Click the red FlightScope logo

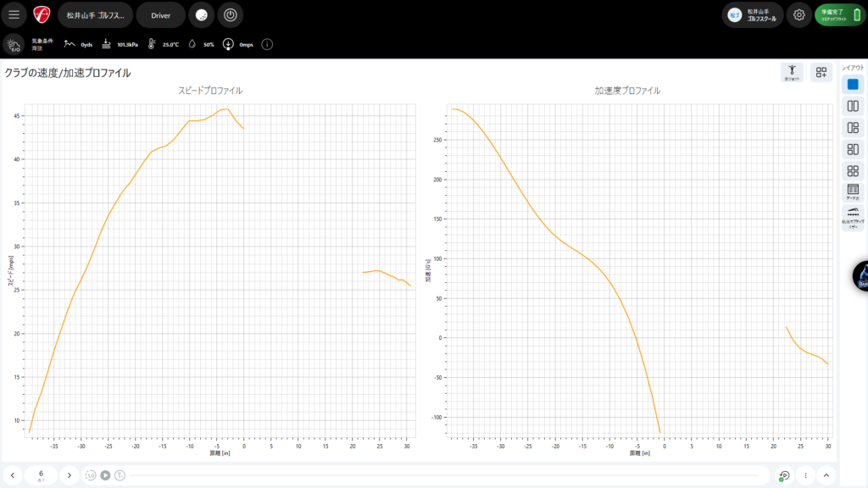pyautogui.click(x=42, y=15)
